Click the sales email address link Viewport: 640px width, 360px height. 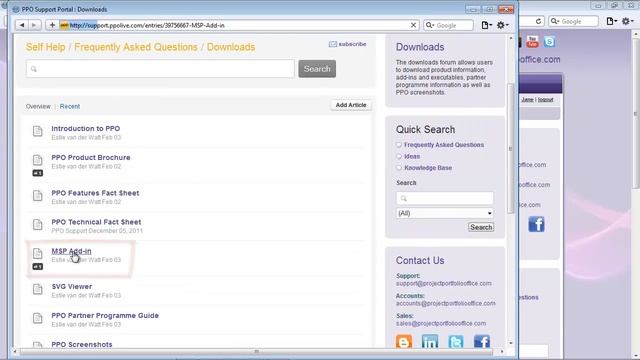tap(441, 323)
